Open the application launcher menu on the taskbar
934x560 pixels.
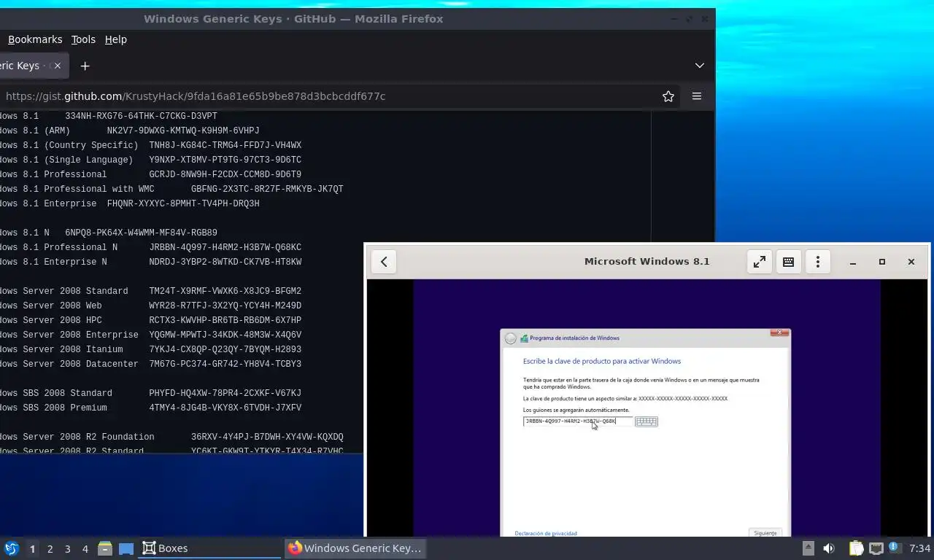pyautogui.click(x=11, y=548)
